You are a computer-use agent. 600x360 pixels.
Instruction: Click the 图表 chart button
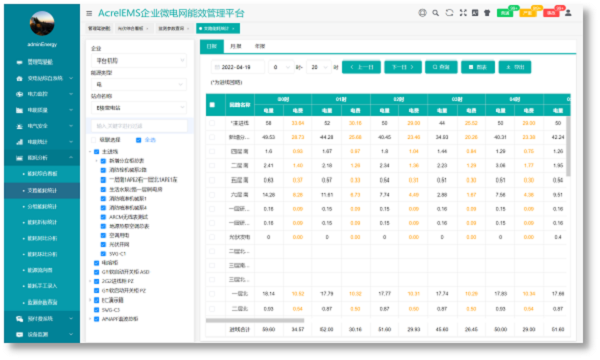pos(478,67)
